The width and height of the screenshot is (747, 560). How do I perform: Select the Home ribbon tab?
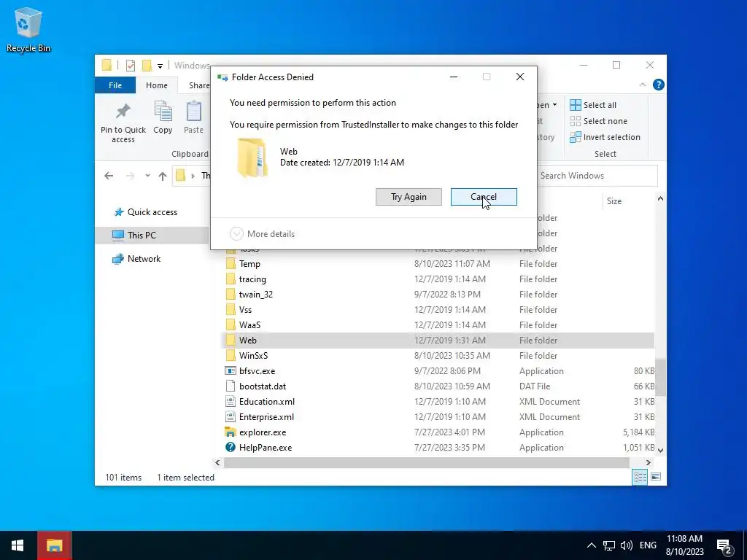point(157,85)
